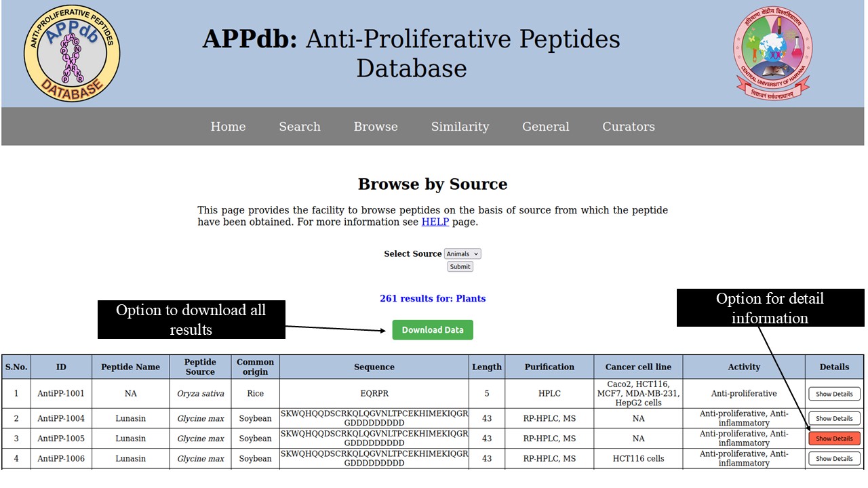Click the Sequence column header

[374, 367]
